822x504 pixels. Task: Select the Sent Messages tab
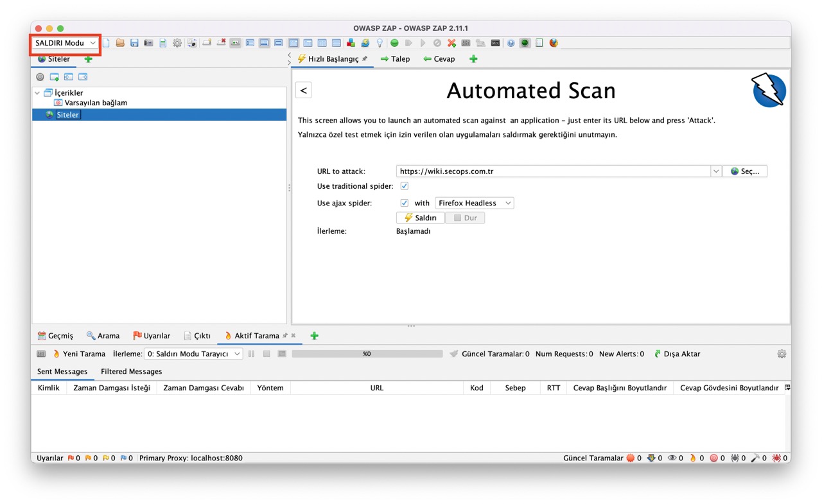point(62,372)
